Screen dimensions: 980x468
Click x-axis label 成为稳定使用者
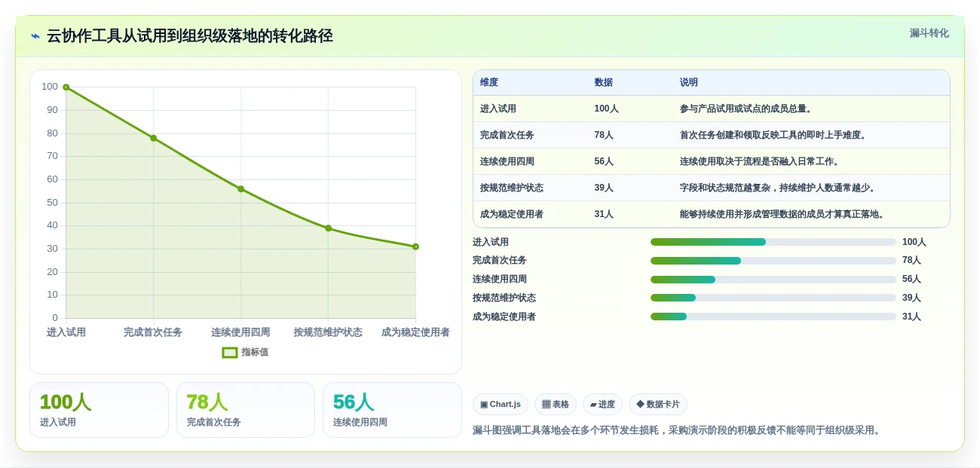pos(415,332)
